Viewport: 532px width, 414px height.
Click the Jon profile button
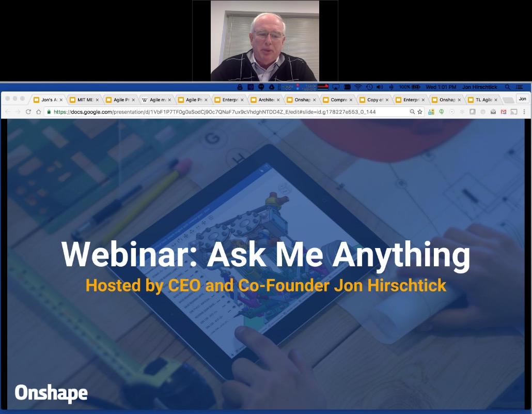523,99
